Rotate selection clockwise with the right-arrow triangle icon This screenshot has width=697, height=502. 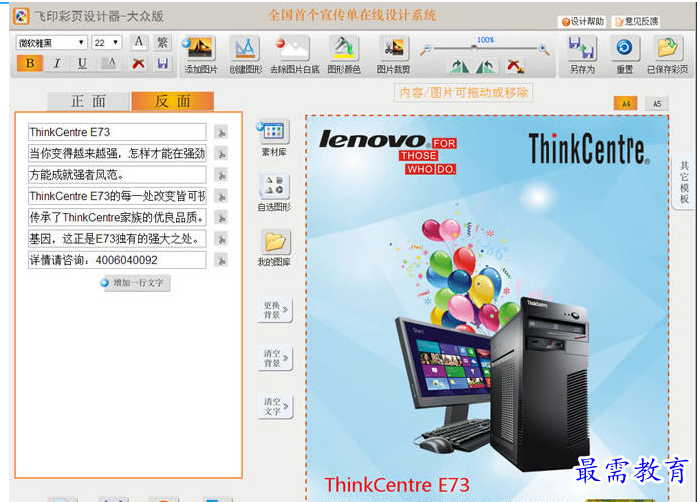(459, 67)
